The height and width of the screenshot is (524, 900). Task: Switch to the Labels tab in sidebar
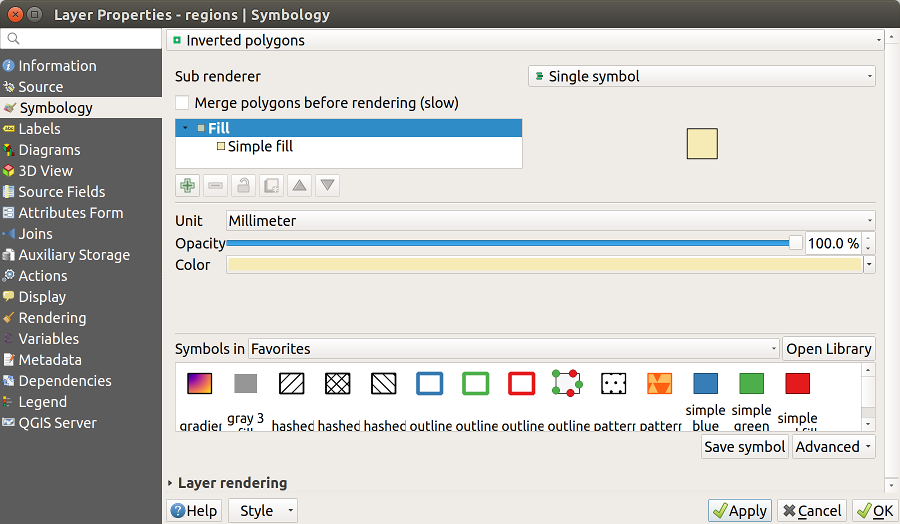pos(39,129)
